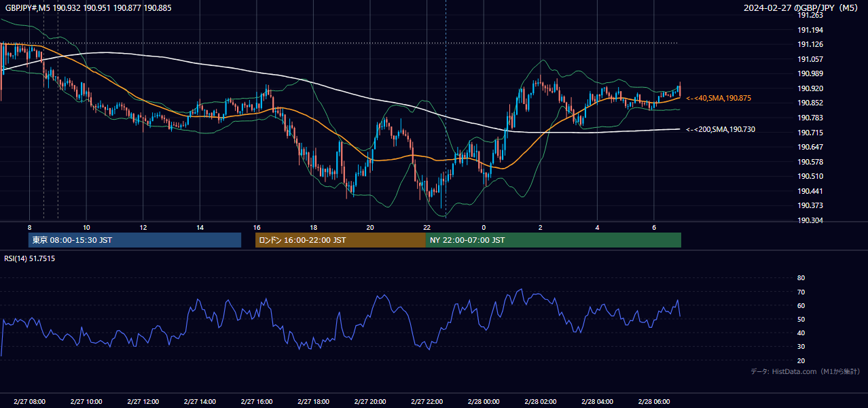Click the NY 22:00-07:00 JST session bar
Screen dimensions: 868x408
[554, 240]
